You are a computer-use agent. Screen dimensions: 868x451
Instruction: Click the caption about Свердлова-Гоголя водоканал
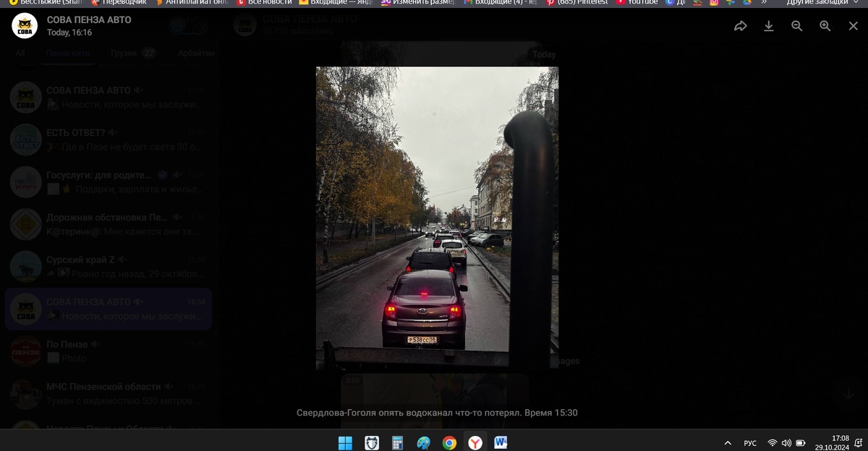(437, 413)
